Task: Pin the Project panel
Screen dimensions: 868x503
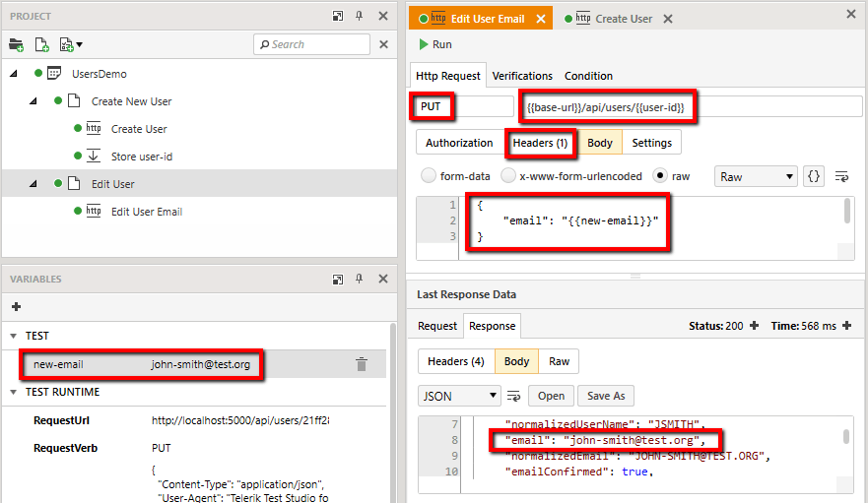Action: pyautogui.click(x=360, y=16)
